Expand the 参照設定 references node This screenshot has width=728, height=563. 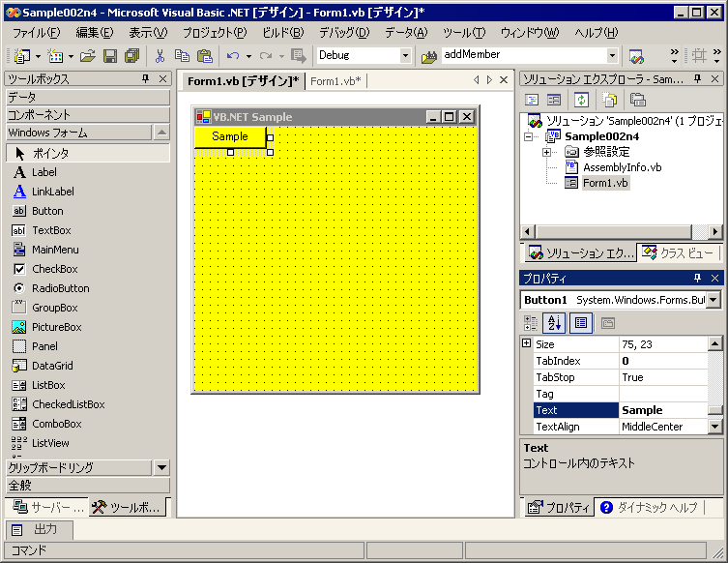pyautogui.click(x=546, y=152)
